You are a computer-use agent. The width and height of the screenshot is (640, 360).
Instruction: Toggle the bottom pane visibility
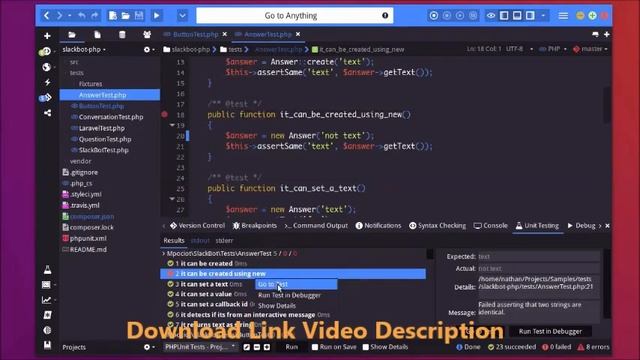click(517, 16)
